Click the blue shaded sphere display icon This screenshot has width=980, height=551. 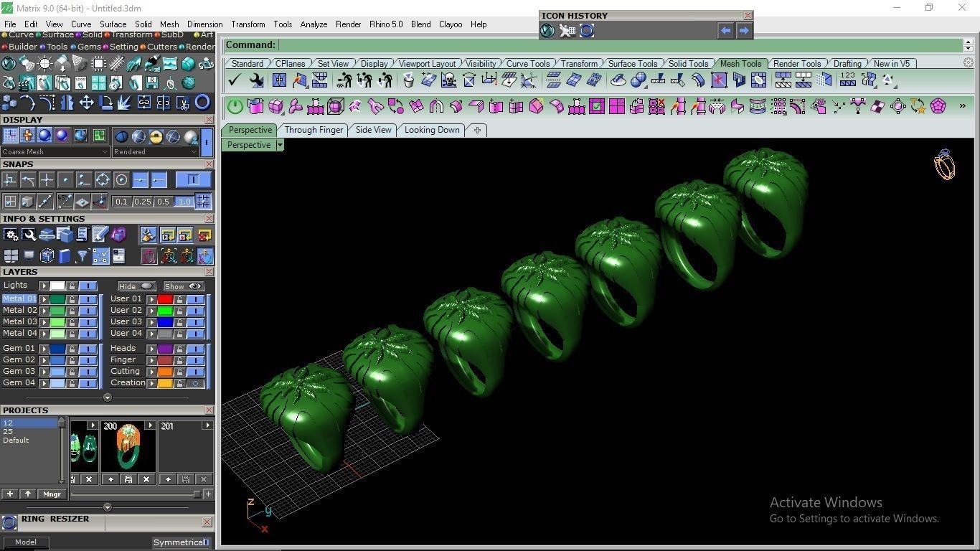click(x=44, y=136)
